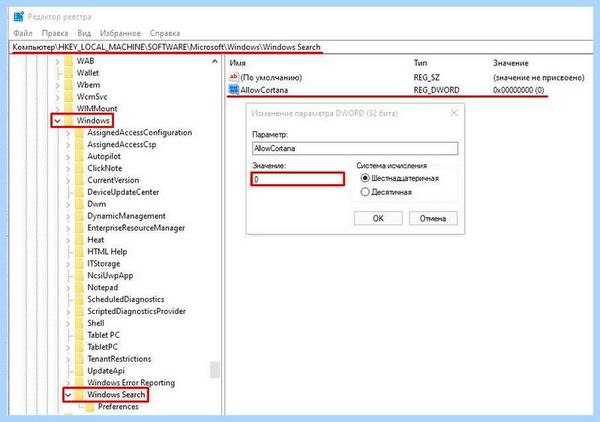This screenshot has width=600, height=422.
Task: Click the tree scrollbar up arrow
Action: tap(215, 61)
